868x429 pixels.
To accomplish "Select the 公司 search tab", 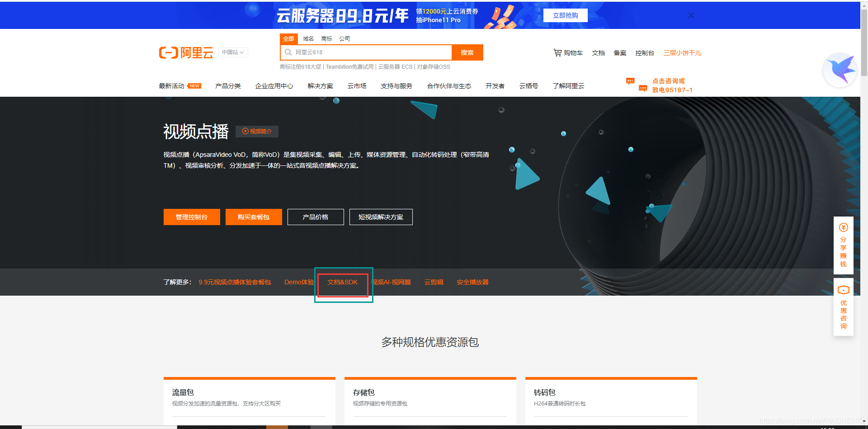I will 344,39.
